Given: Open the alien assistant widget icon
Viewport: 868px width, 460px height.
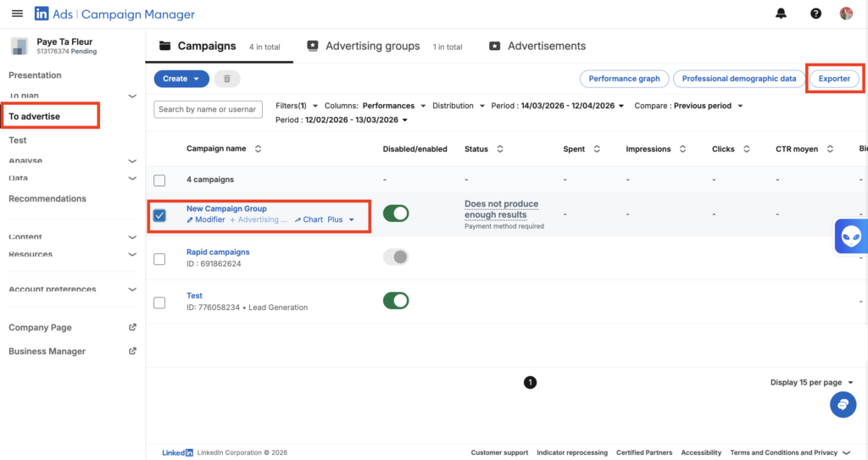Looking at the screenshot, I should tap(851, 236).
